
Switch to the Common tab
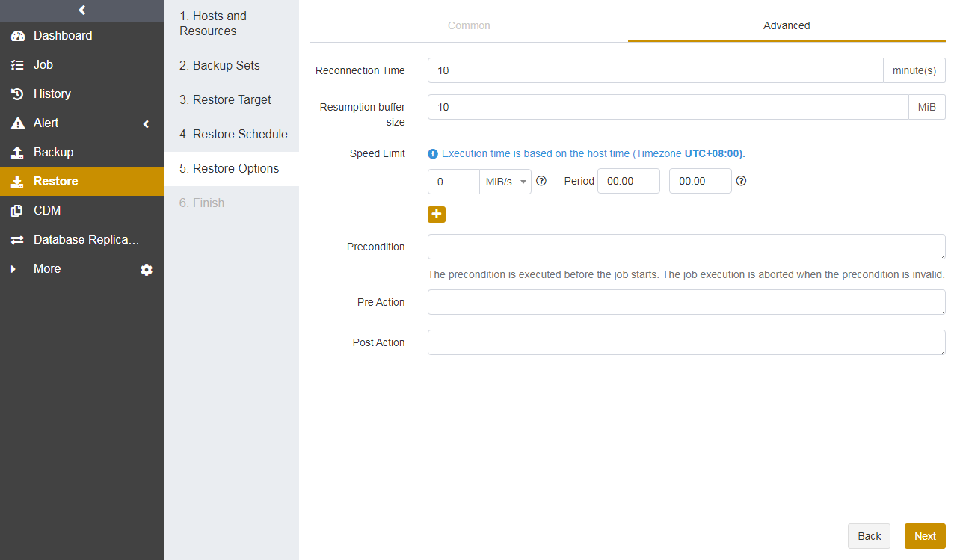tap(469, 25)
